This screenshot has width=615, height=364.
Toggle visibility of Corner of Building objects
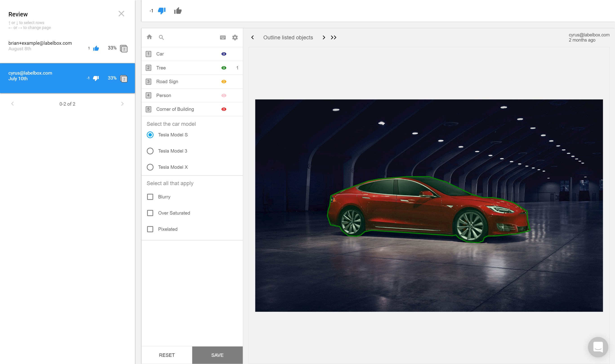pos(224,109)
